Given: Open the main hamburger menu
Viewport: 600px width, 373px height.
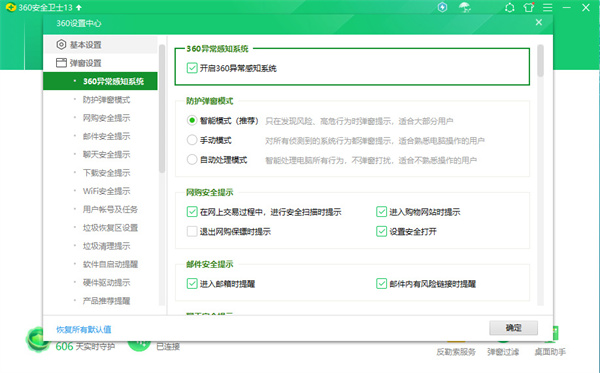Looking at the screenshot, I should [548, 8].
